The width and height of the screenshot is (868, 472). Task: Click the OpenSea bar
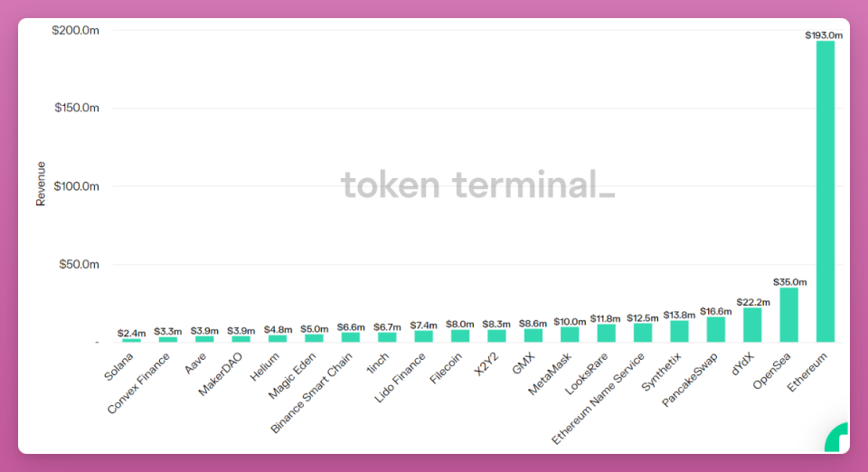[x=788, y=315]
